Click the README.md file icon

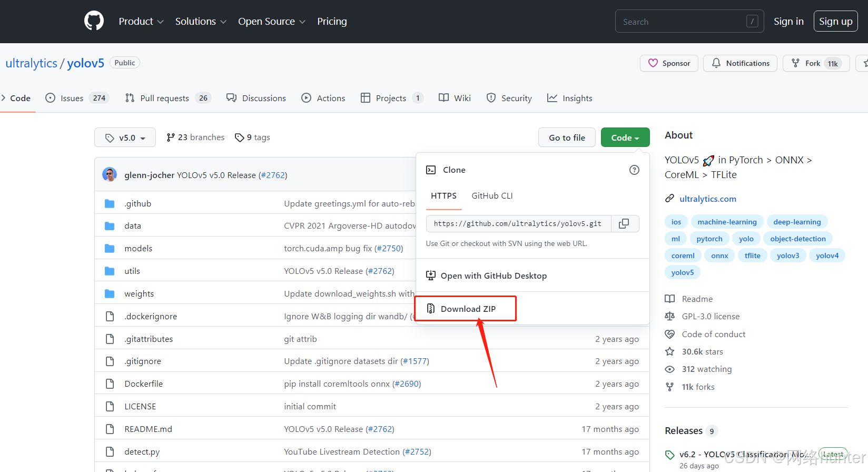tap(110, 429)
